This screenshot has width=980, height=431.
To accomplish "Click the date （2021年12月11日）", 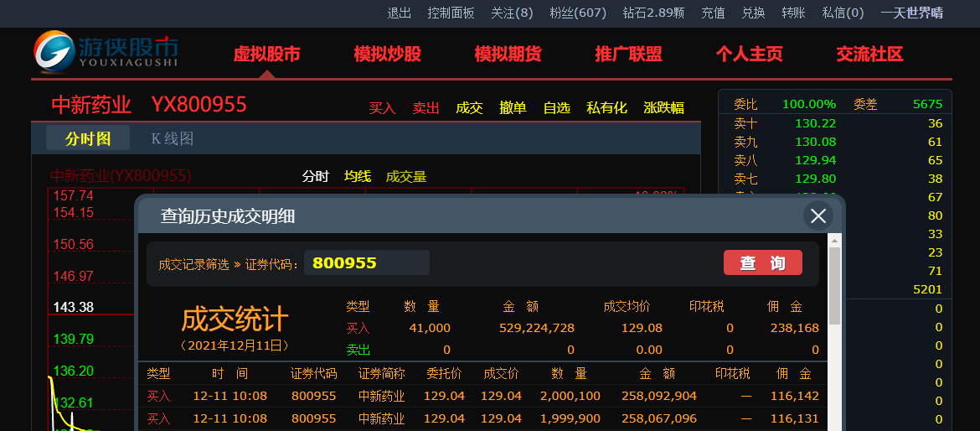I will coord(235,345).
